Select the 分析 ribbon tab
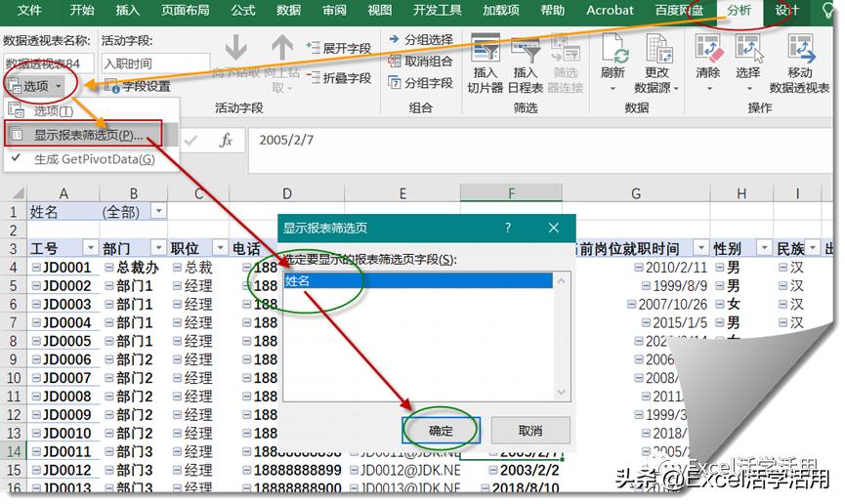The image size is (845, 504). (739, 10)
